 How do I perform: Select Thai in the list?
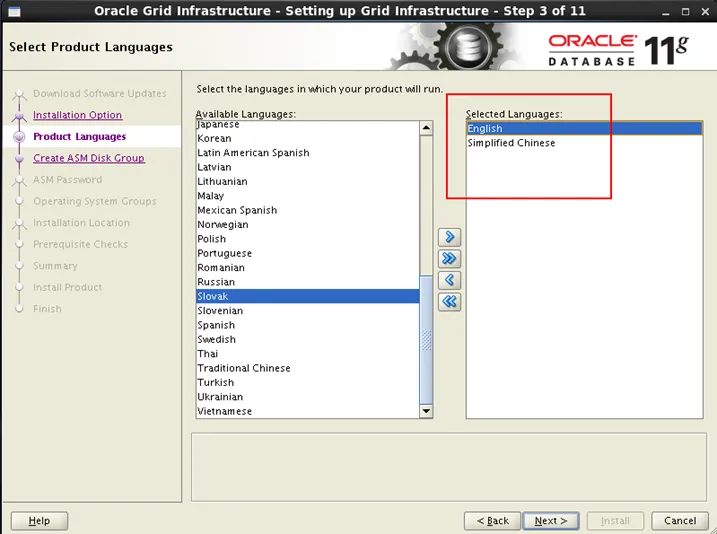point(308,354)
